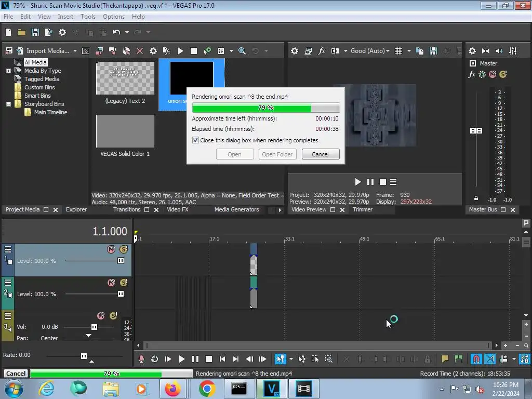Open the undo history dropdown arrow
Viewport: 532px width, 399px height.
tap(127, 32)
